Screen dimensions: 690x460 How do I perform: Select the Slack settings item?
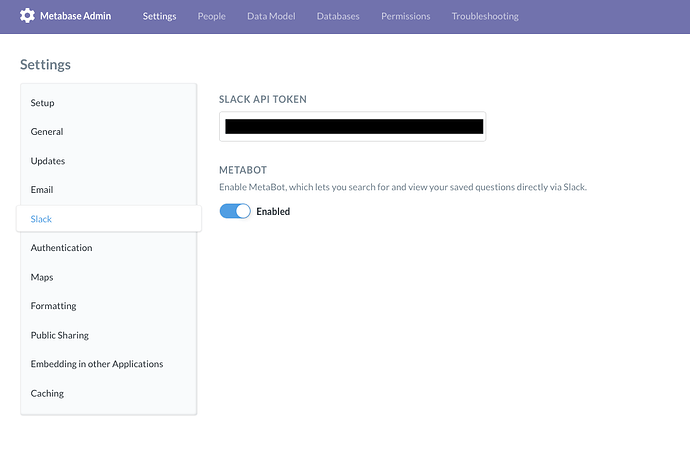click(109, 219)
